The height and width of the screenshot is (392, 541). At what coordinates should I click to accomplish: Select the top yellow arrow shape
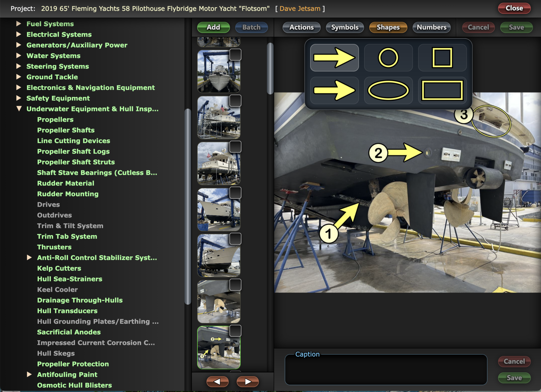334,58
